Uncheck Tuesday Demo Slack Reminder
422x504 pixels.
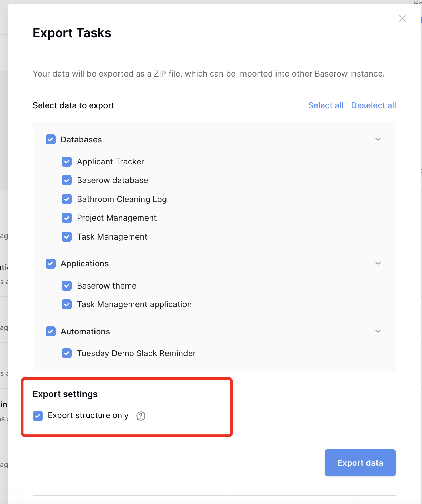tap(67, 353)
